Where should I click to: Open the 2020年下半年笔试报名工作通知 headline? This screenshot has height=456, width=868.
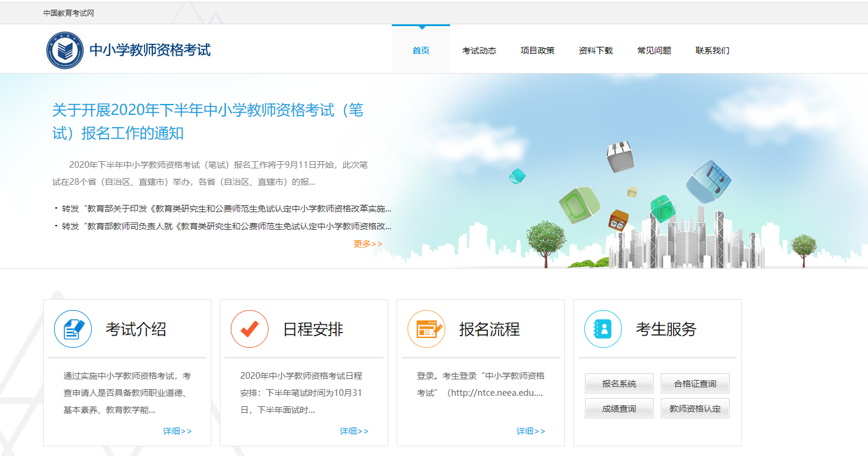[x=208, y=122]
